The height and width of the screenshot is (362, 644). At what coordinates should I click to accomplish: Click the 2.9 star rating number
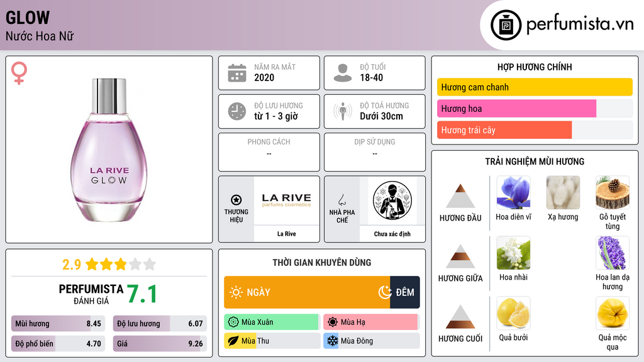coord(72,265)
